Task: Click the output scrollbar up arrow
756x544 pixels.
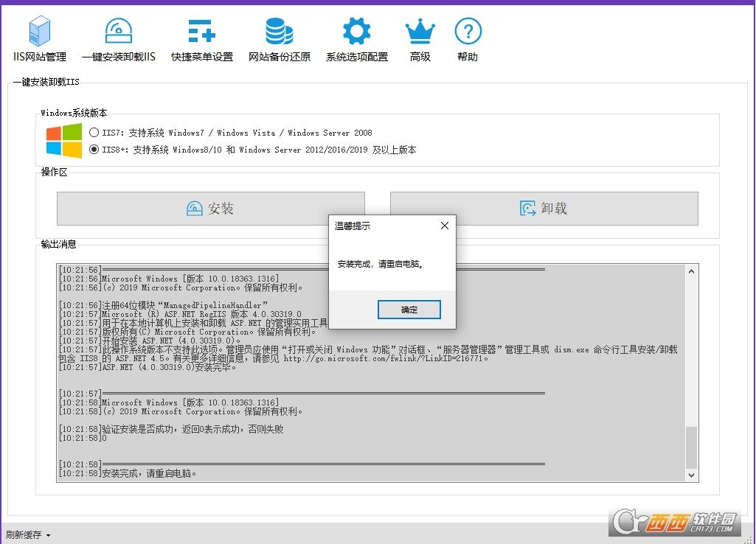Action: tap(691, 271)
